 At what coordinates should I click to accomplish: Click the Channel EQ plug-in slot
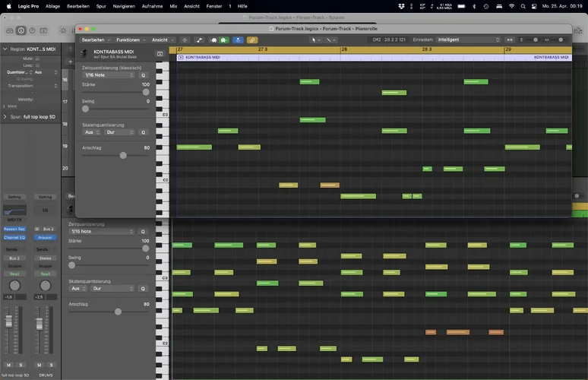pyautogui.click(x=14, y=237)
